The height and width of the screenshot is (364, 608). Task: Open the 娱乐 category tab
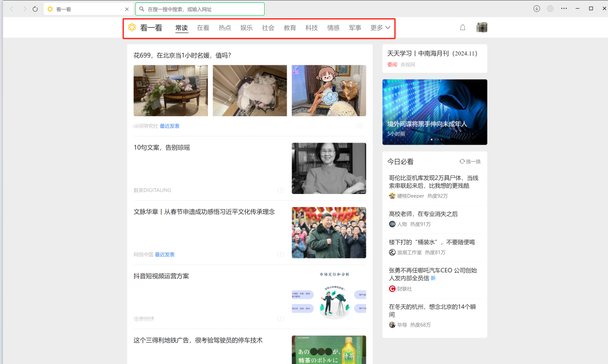pyautogui.click(x=246, y=28)
